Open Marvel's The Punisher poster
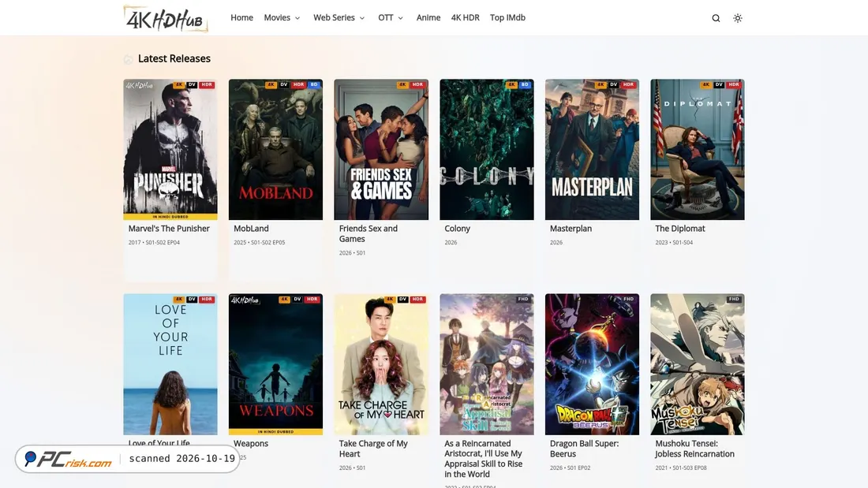Viewport: 868px width, 488px height. coord(170,149)
